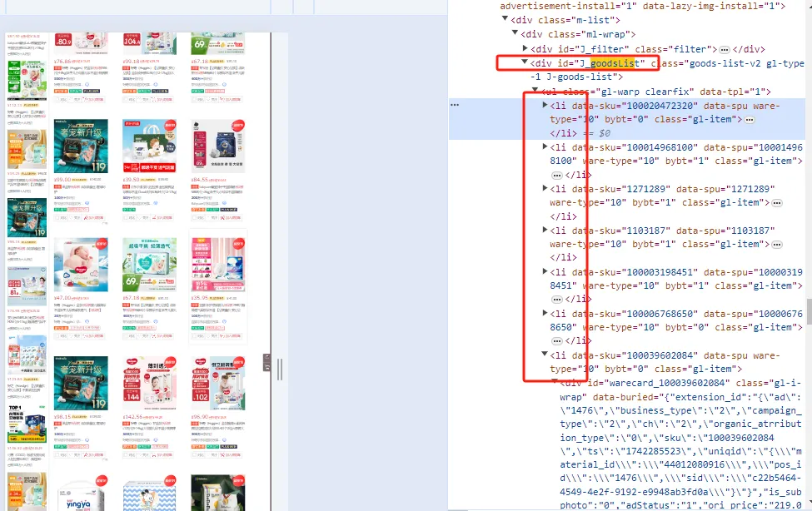Viewport: 812px width, 511px height.
Task: Click ellipsis badge of li data-sku 1103187
Action: click(777, 245)
